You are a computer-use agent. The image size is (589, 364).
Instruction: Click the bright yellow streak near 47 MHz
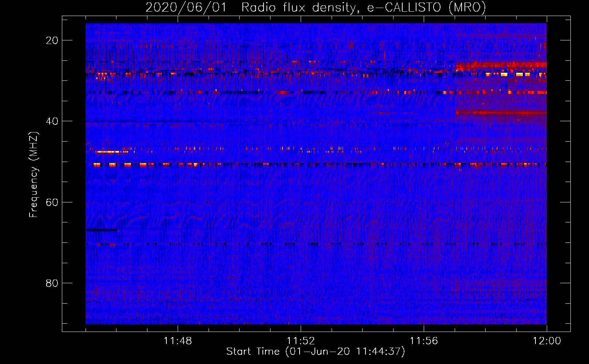(108, 152)
